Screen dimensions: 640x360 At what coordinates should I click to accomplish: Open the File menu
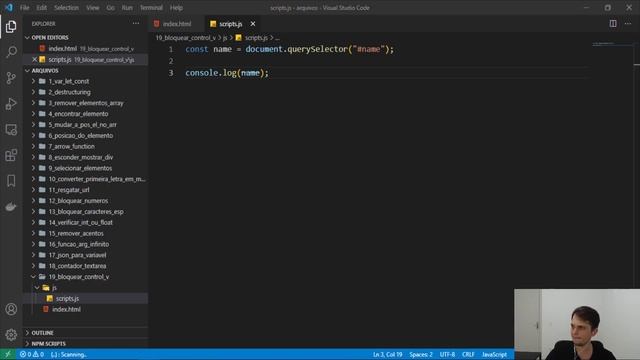coord(24,8)
